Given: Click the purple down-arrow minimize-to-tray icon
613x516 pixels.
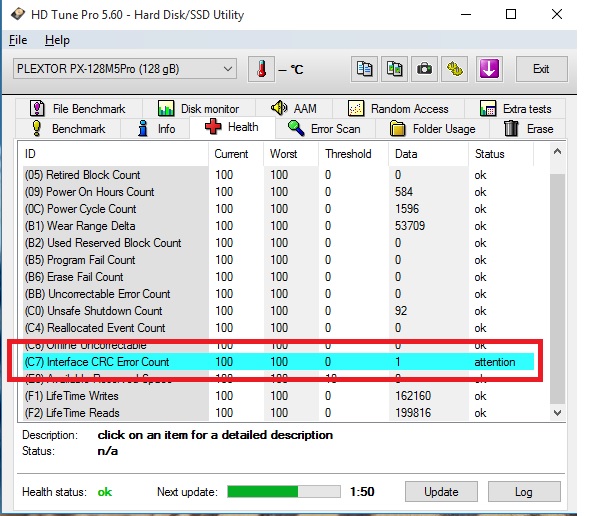Looking at the screenshot, I should click(x=489, y=69).
